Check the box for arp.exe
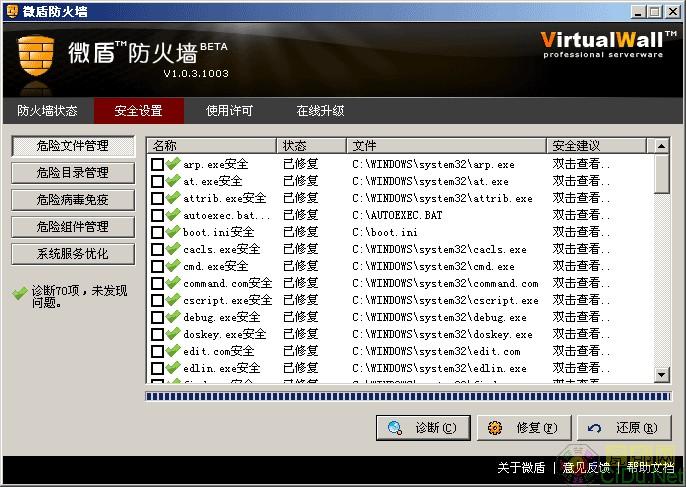Image resolution: width=686 pixels, height=487 pixels. [157, 165]
